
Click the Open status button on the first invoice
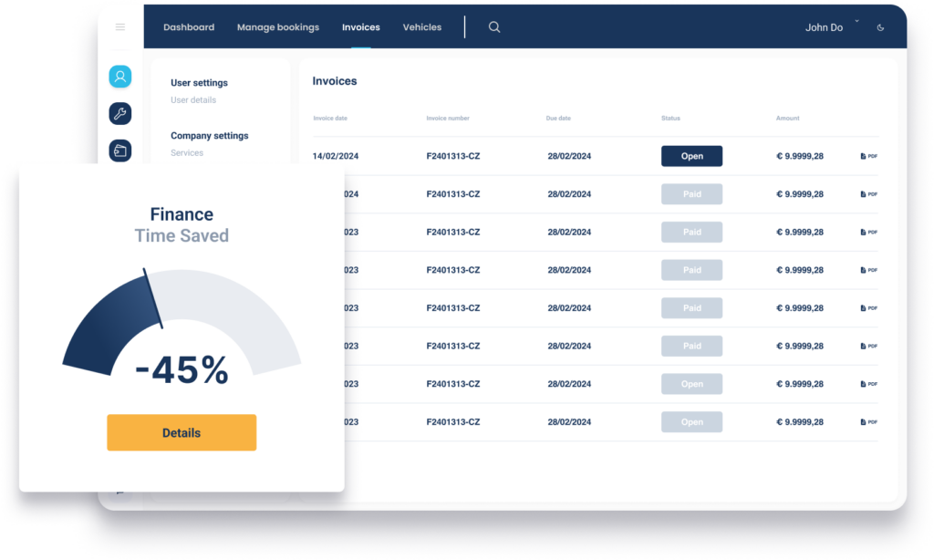pos(691,156)
